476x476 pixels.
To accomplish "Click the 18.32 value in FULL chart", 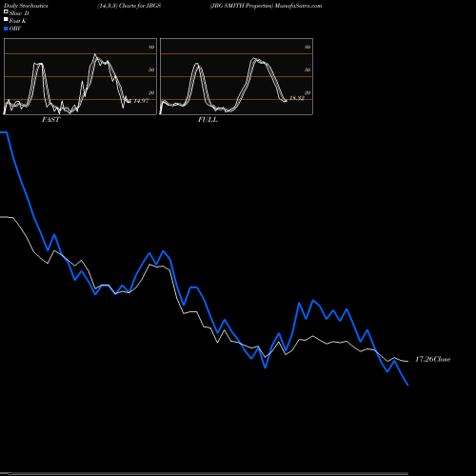I will (297, 98).
